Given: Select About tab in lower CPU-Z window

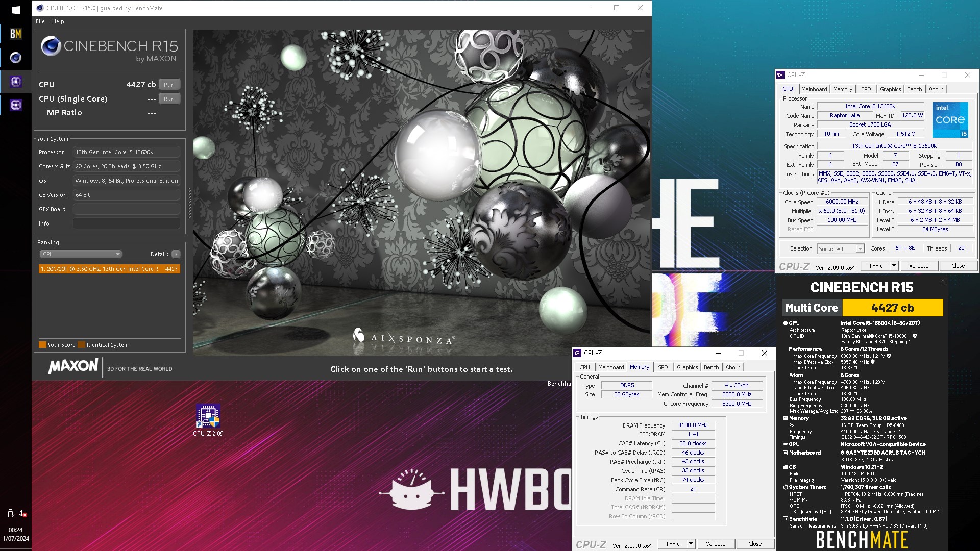Looking at the screenshot, I should (x=733, y=367).
